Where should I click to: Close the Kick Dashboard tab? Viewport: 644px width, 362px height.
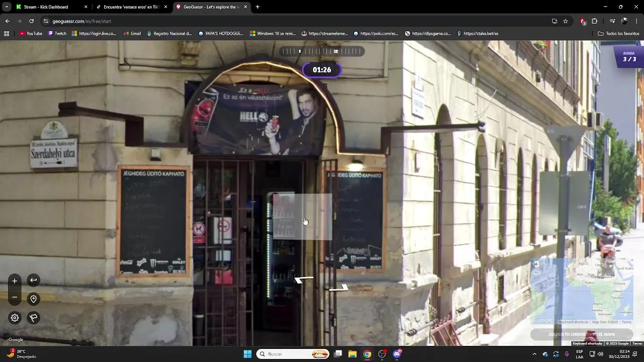86,7
